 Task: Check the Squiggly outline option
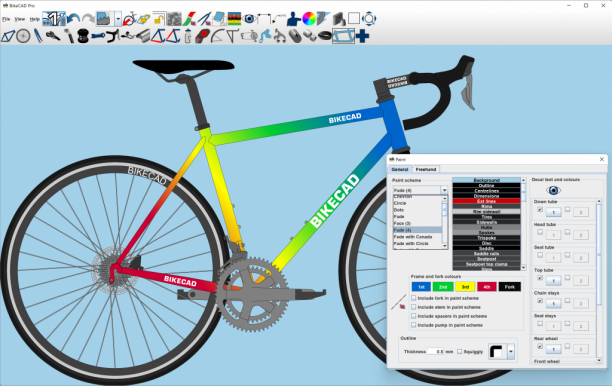click(x=459, y=351)
